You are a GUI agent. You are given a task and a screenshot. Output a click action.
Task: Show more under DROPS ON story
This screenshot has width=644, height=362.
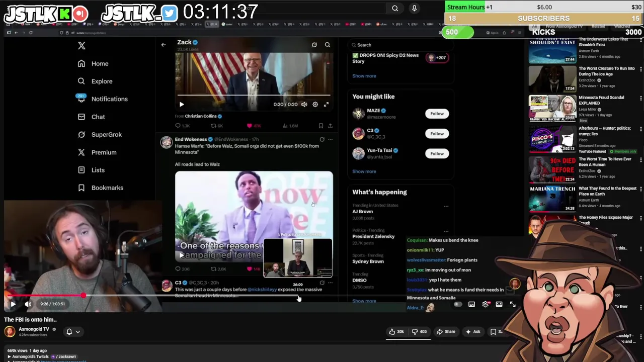(x=364, y=76)
